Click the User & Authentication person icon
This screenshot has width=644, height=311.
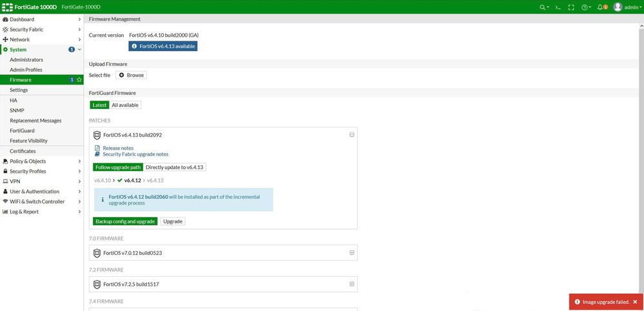coord(5,192)
